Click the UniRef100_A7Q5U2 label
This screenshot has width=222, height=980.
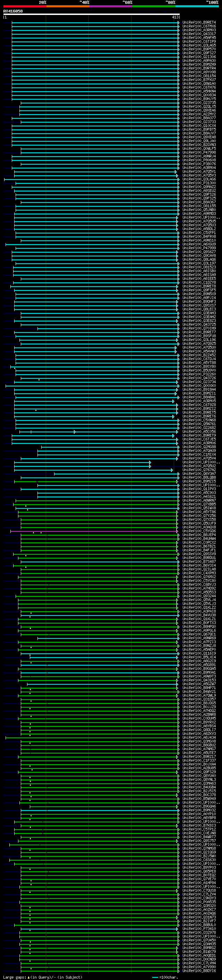pyautogui.click(x=199, y=466)
